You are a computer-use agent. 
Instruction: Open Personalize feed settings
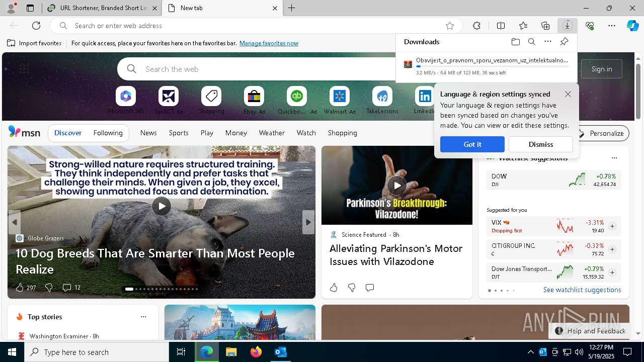[602, 133]
